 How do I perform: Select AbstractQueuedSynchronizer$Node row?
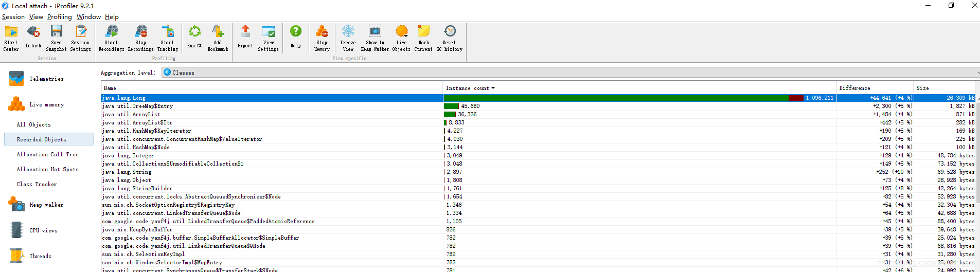pos(538,196)
